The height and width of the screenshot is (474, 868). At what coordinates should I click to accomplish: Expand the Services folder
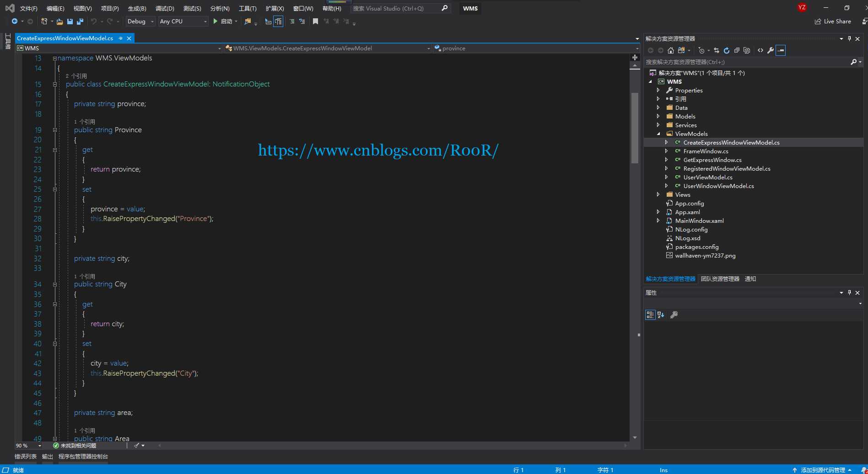(658, 125)
